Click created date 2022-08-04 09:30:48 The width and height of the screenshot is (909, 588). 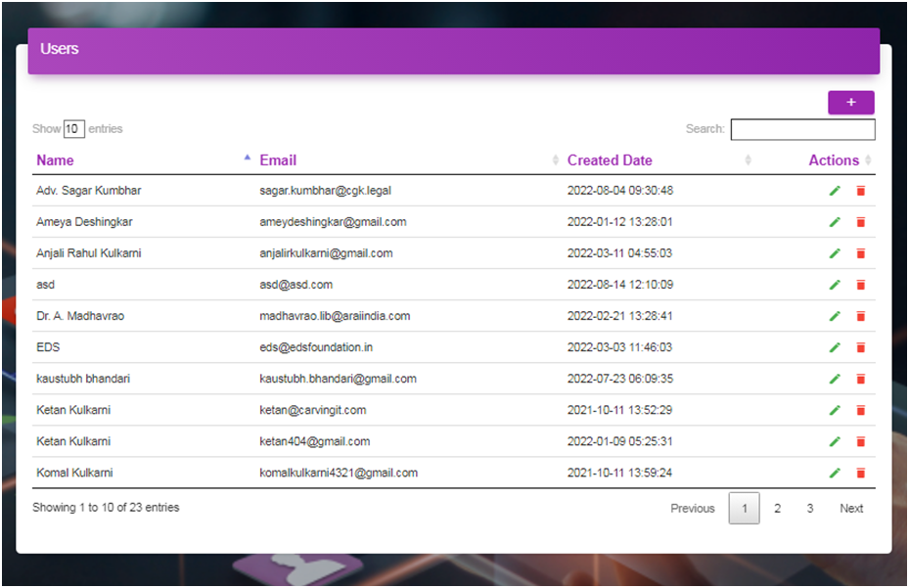pos(620,191)
